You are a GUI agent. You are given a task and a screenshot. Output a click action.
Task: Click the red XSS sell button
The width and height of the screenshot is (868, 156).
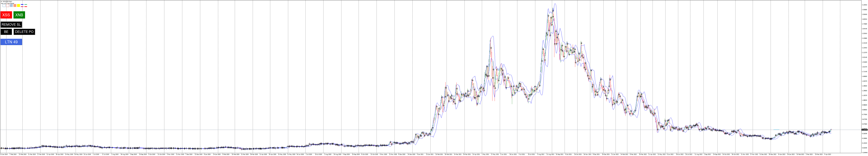coord(6,15)
